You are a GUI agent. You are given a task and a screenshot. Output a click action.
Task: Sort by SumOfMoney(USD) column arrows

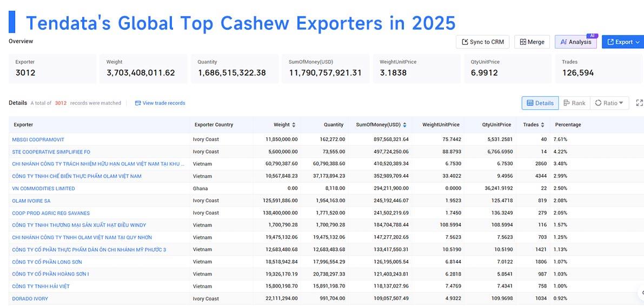click(x=404, y=125)
